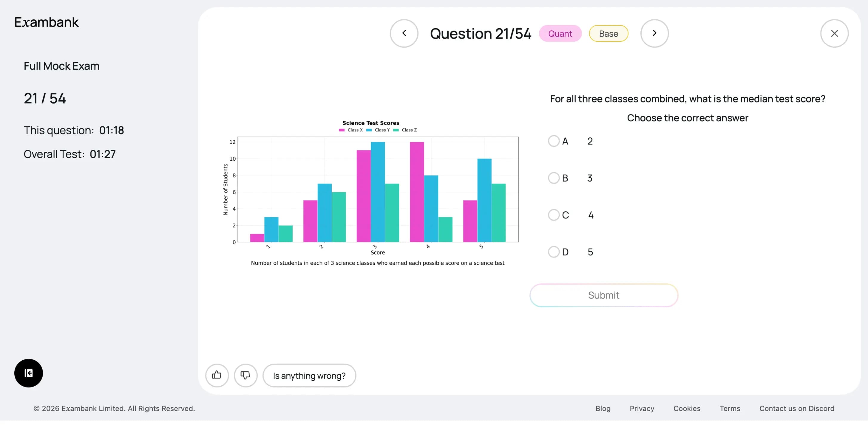Image resolution: width=868 pixels, height=425 pixels.
Task: Go to the previous question arrow
Action: click(x=404, y=33)
